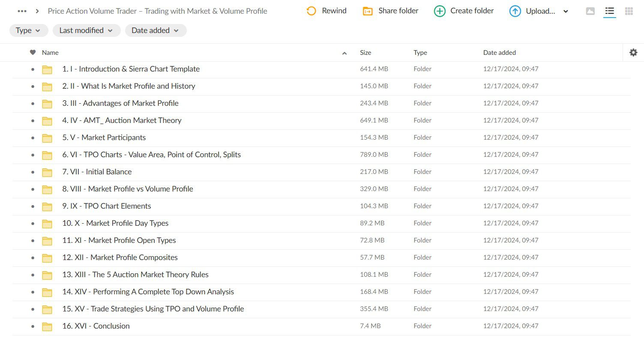Click folder icon for What Is Market Profile and History

[47, 87]
